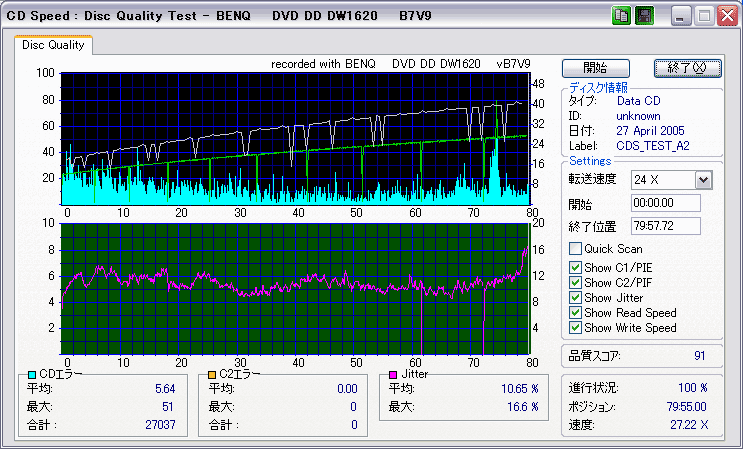743x449 pixels.
Task: Disable the Show Jitter checkbox
Action: point(575,298)
